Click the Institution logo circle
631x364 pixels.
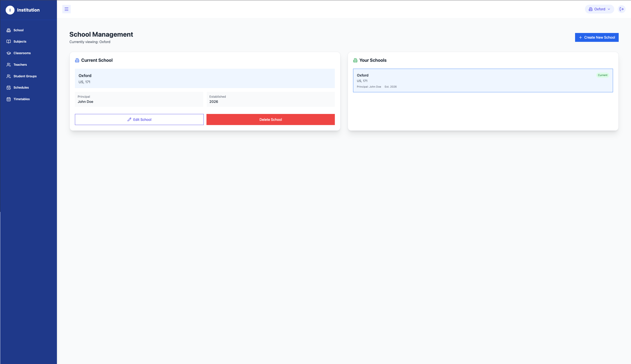pyautogui.click(x=10, y=10)
